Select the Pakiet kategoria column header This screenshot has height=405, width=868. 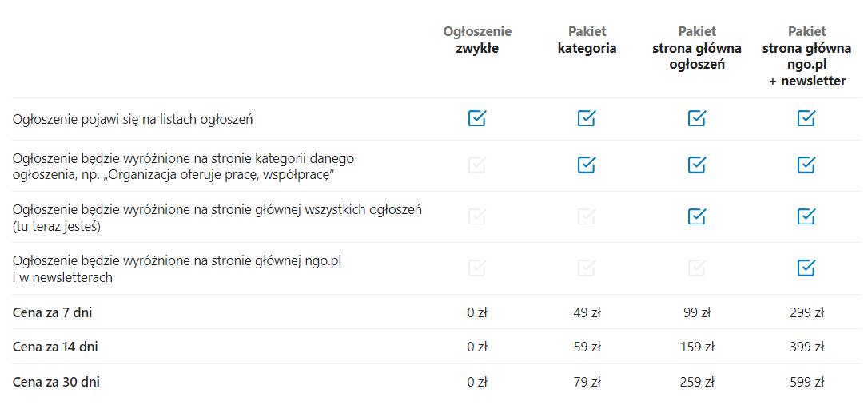[587, 39]
